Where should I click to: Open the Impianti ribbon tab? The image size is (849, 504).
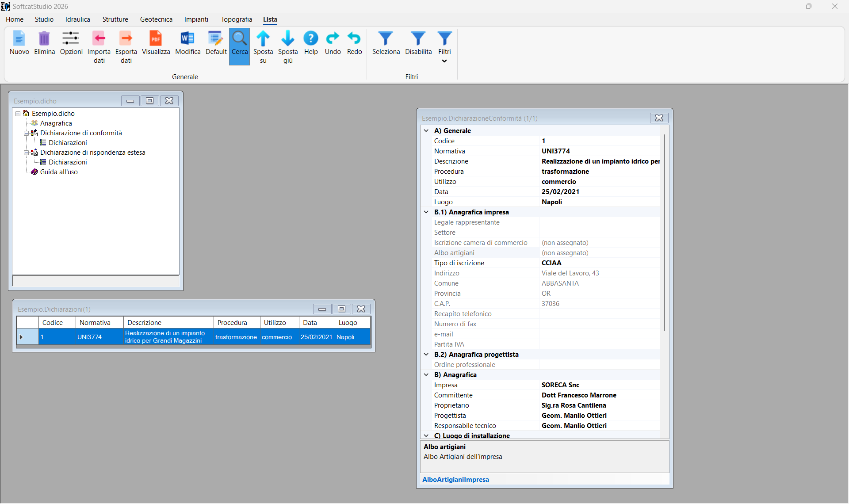click(196, 19)
